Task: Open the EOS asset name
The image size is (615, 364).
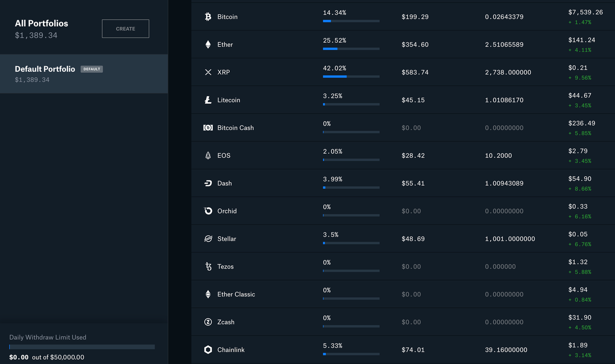Action: tap(224, 156)
